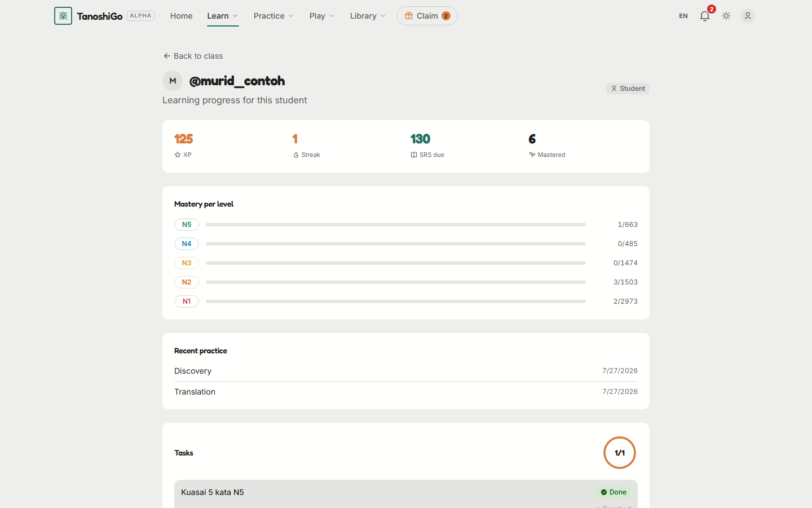This screenshot has width=812, height=508.
Task: Select the Discovery recent practice row
Action: coord(406,371)
